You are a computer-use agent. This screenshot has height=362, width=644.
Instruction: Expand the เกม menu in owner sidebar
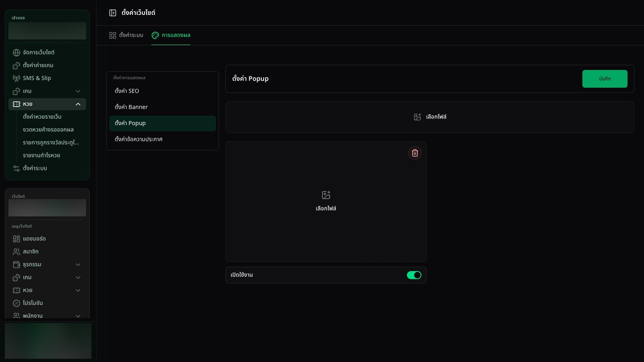coord(78,91)
